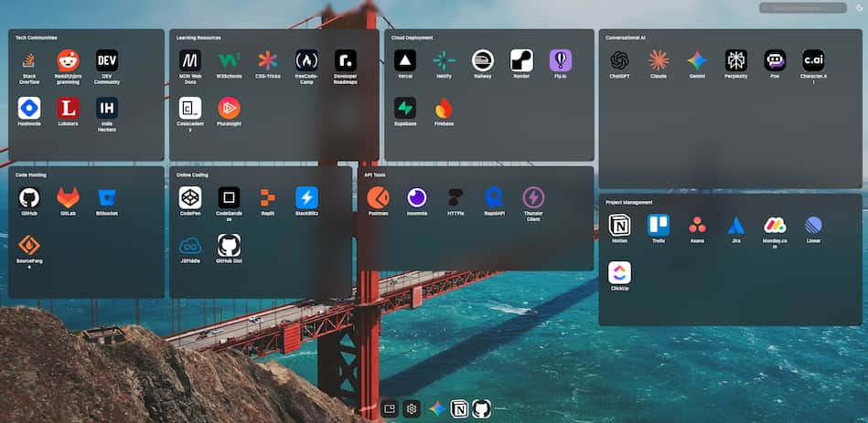The height and width of the screenshot is (423, 868).
Task: Open the Railway shortcut
Action: [483, 61]
